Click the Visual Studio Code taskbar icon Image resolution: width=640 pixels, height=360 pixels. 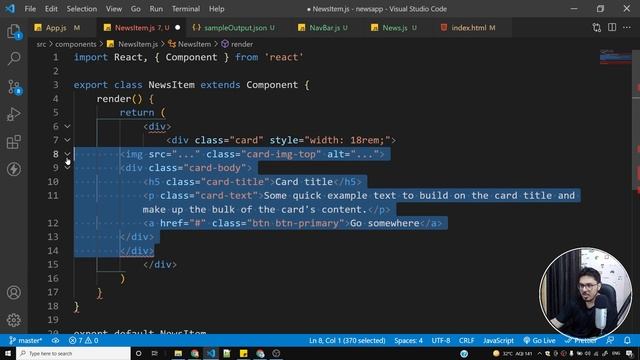[211, 353]
